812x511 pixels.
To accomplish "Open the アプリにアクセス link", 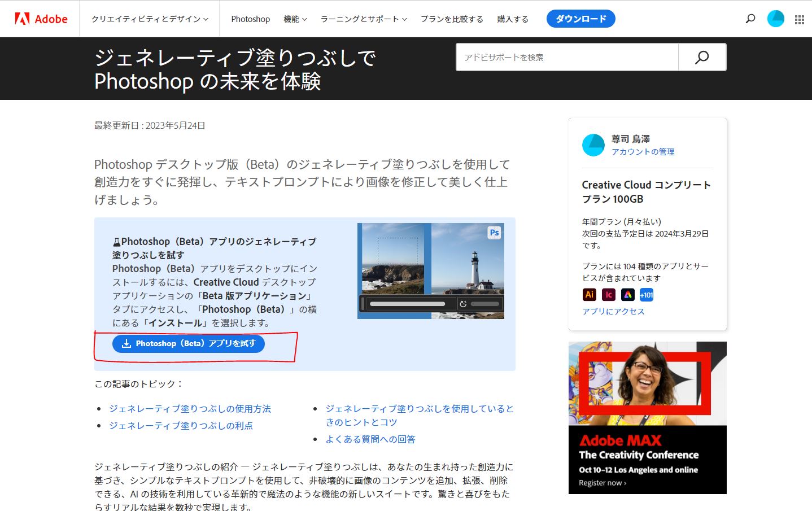I will (613, 312).
